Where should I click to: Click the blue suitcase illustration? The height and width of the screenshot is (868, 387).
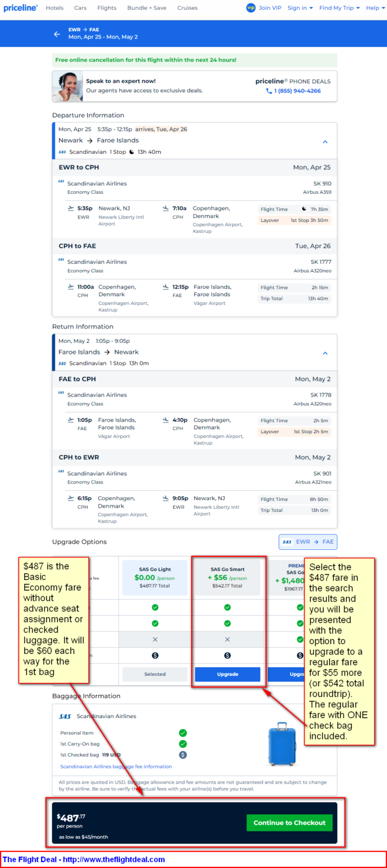(282, 744)
